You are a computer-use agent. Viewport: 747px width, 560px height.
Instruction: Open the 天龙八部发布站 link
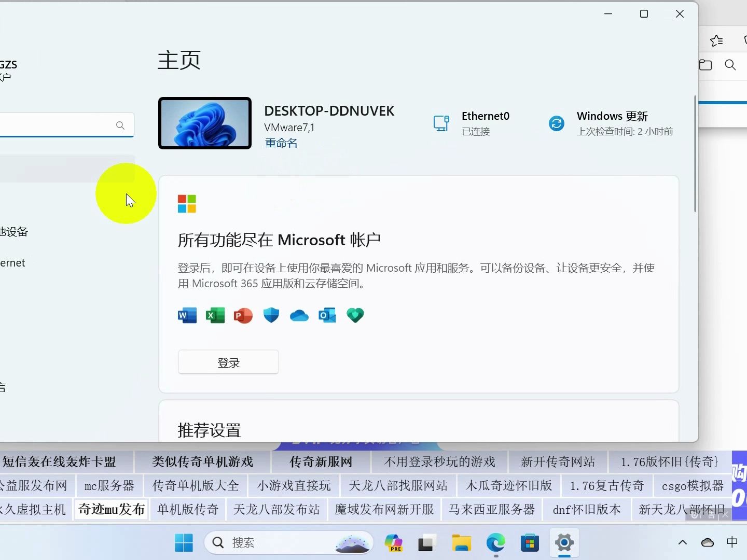(x=276, y=509)
